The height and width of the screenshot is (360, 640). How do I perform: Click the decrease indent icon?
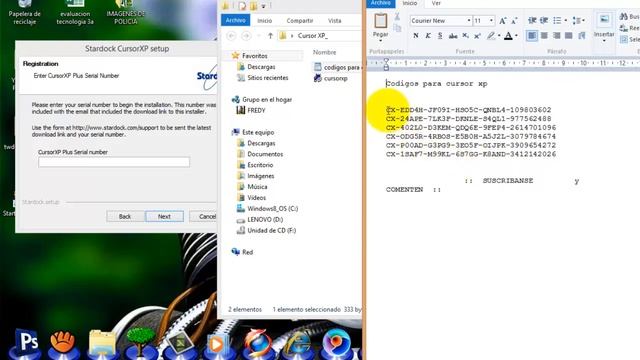(532, 20)
